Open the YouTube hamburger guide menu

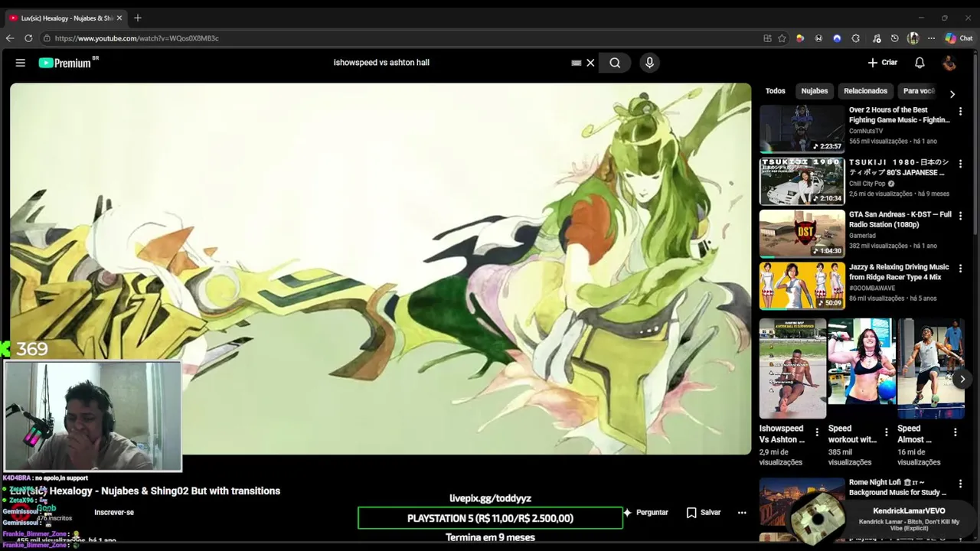click(21, 63)
